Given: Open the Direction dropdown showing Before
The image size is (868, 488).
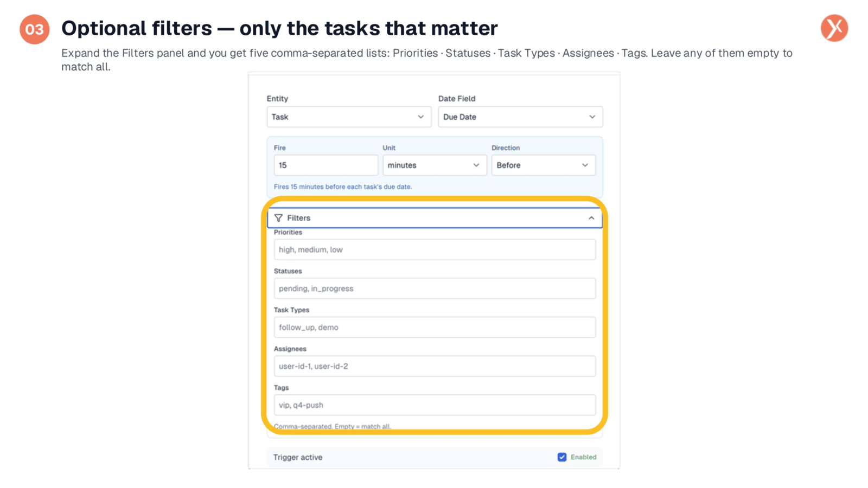Looking at the screenshot, I should tap(543, 165).
